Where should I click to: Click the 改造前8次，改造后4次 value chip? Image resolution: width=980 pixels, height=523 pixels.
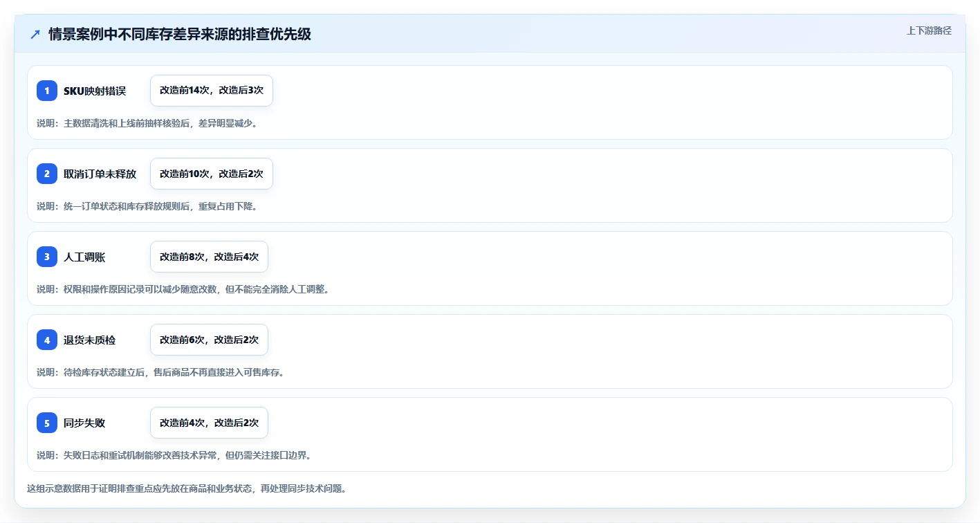(x=209, y=257)
